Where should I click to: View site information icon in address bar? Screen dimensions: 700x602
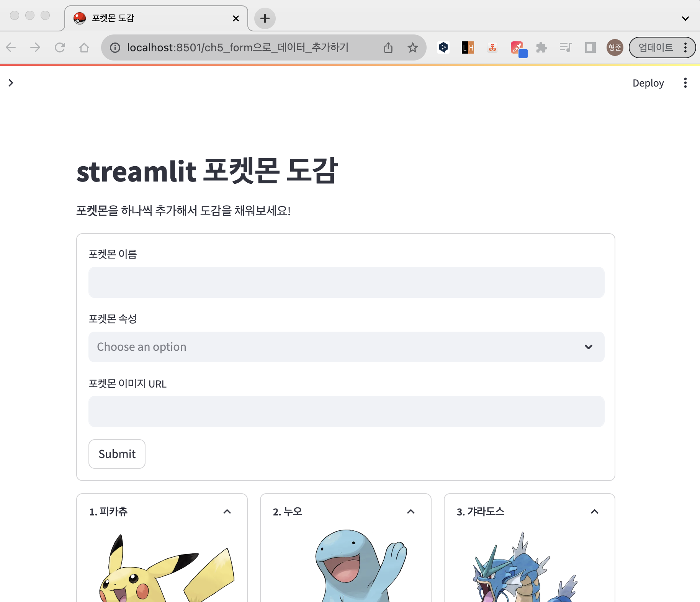(115, 47)
